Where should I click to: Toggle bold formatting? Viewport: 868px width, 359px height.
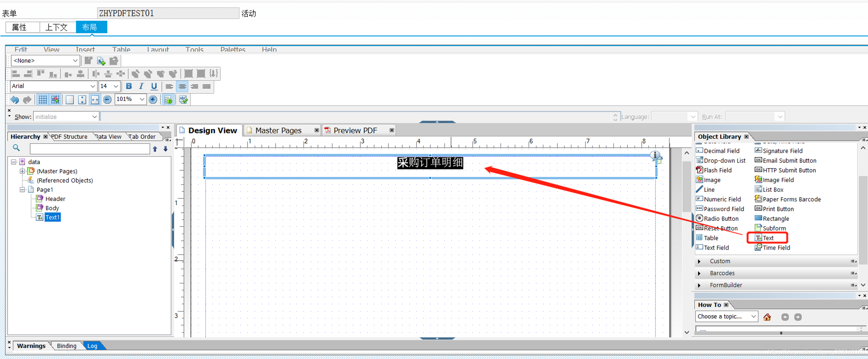pyautogui.click(x=129, y=86)
